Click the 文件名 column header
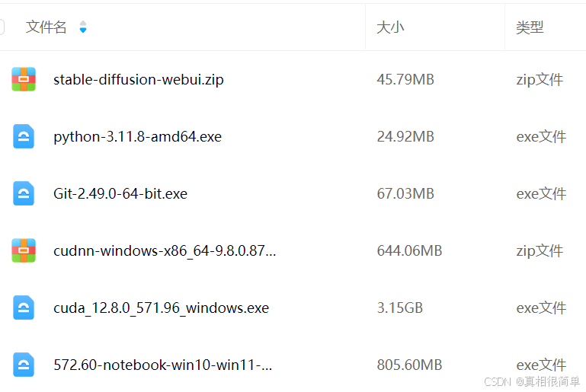 pos(46,27)
